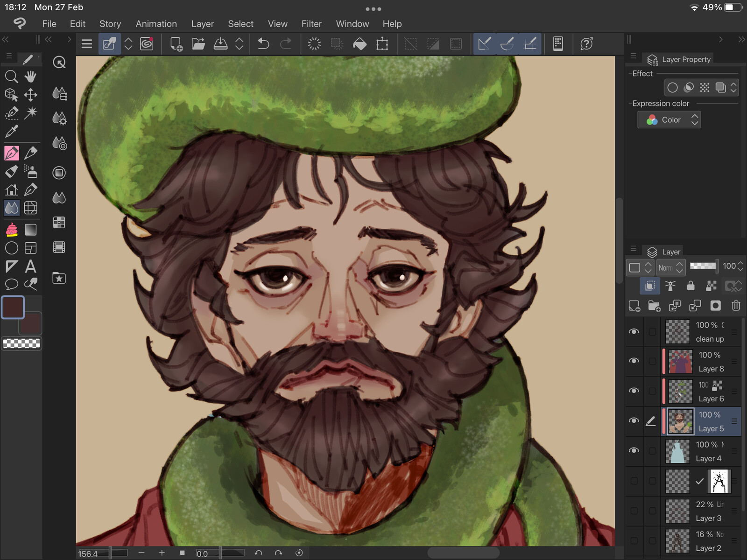
Task: Open the Expression color dropdown
Action: 669,120
